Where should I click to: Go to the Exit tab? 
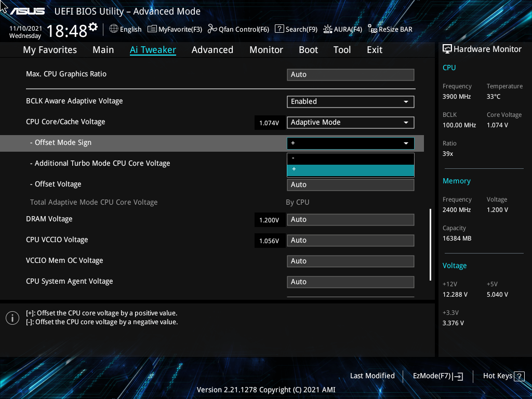pos(375,50)
